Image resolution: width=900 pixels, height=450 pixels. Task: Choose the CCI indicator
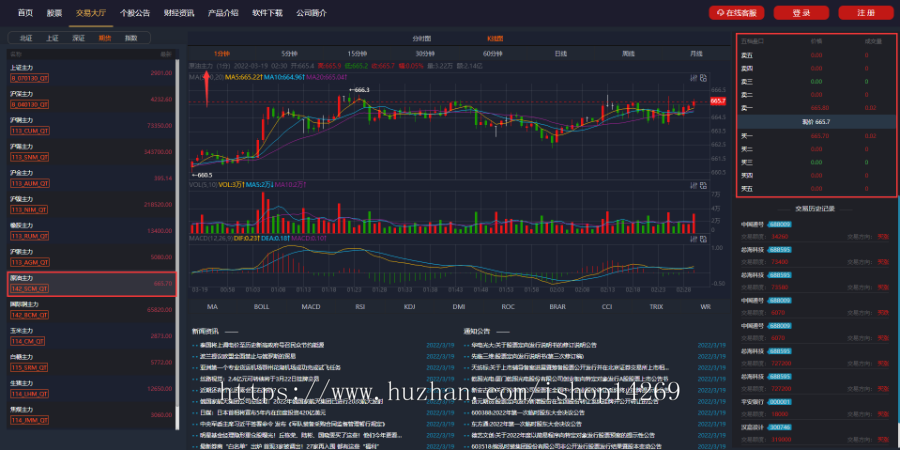[x=607, y=307]
